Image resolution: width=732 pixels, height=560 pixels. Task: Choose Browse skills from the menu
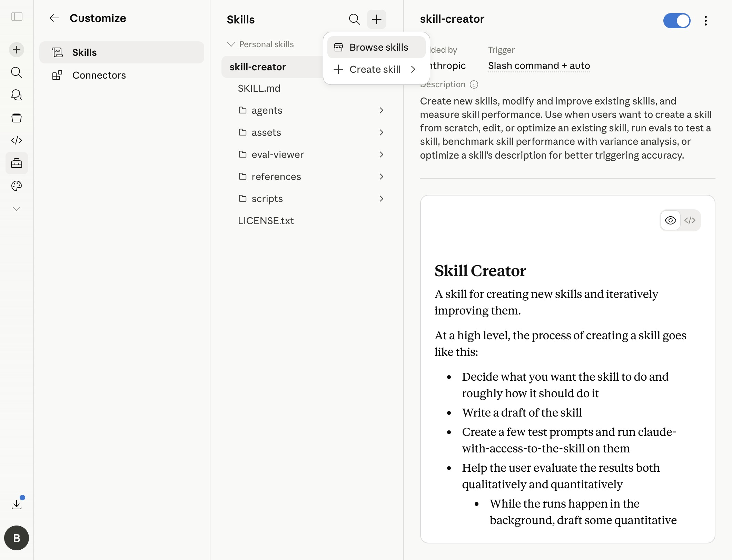tap(376, 48)
